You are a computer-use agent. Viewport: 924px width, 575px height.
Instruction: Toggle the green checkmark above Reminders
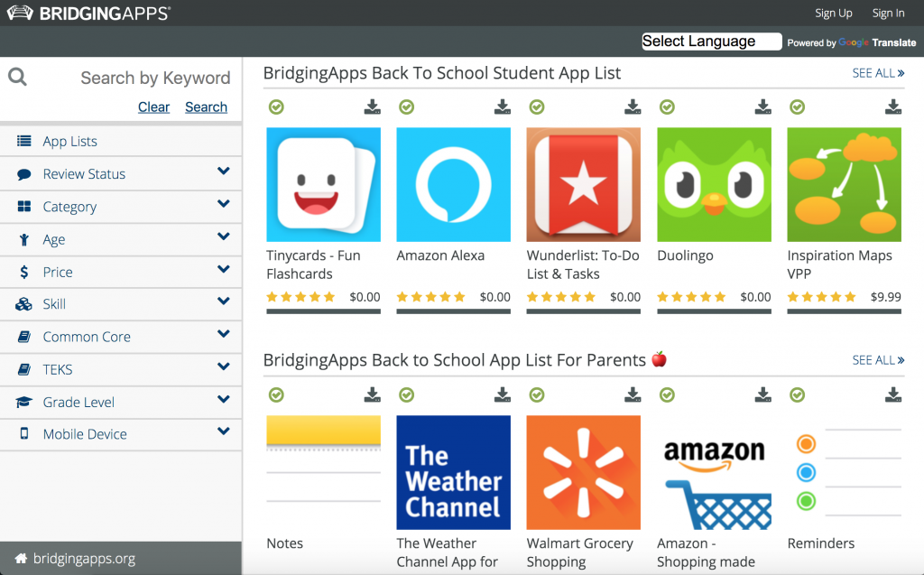(798, 394)
